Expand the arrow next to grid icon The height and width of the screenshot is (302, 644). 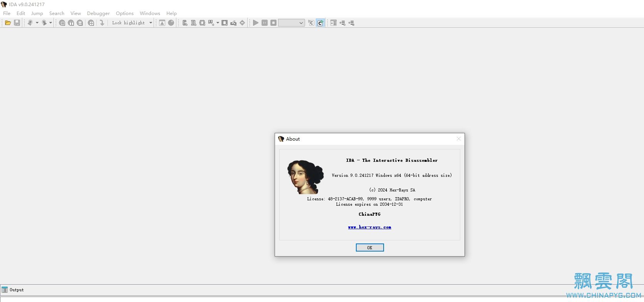(x=218, y=23)
